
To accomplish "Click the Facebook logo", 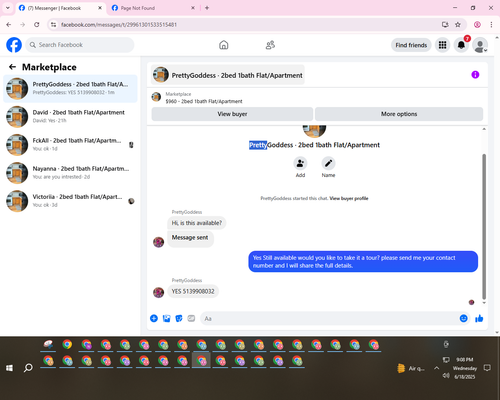I will point(14,45).
